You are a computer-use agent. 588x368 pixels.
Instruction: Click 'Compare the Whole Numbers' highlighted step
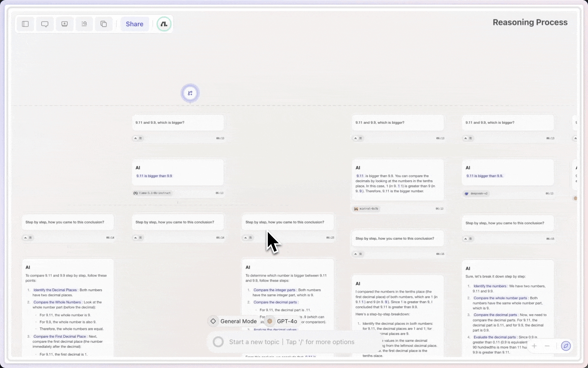(x=57, y=302)
